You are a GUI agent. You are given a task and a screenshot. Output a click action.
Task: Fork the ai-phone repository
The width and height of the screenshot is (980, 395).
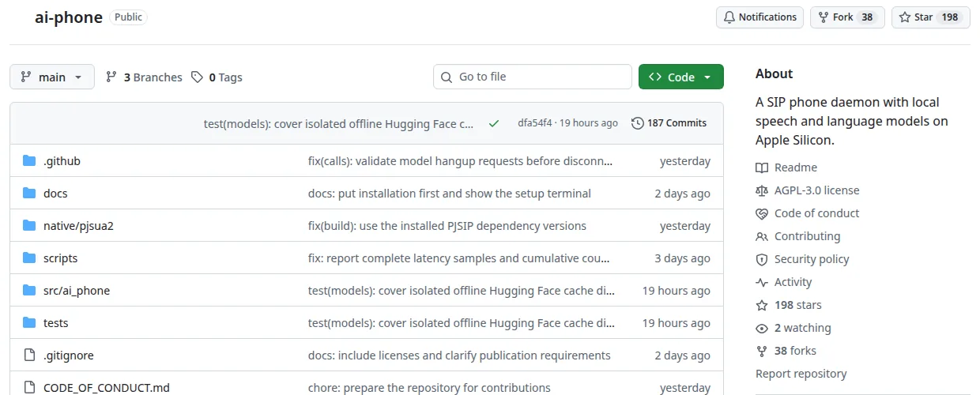[x=846, y=17]
